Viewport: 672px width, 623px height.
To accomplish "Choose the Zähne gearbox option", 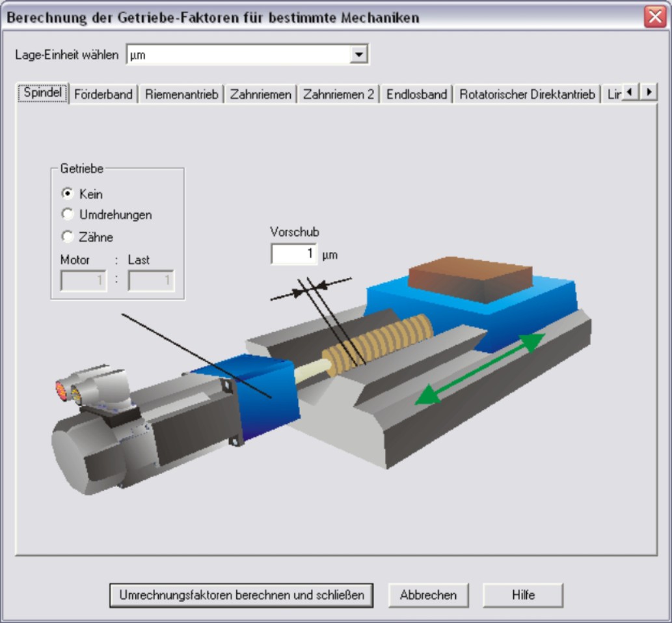I will [67, 237].
